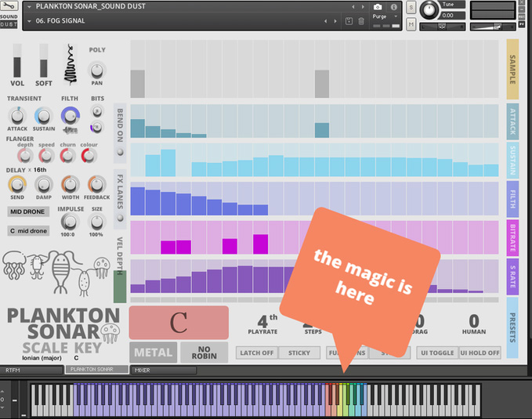Open the C mid drone selector
Image resolution: width=532 pixels, height=419 pixels.
point(28,231)
